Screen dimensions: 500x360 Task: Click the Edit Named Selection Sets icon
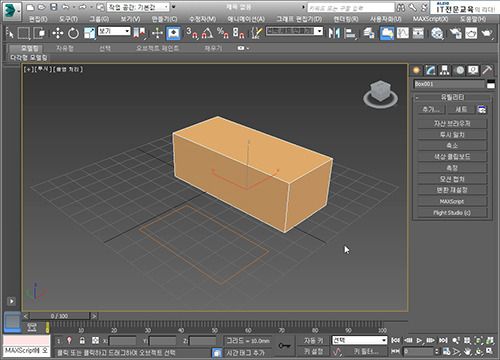tap(256, 33)
